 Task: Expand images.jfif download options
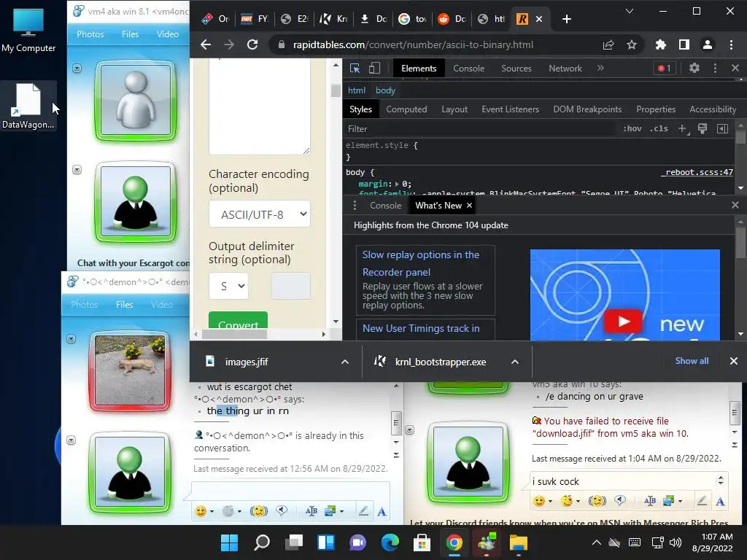coord(345,362)
